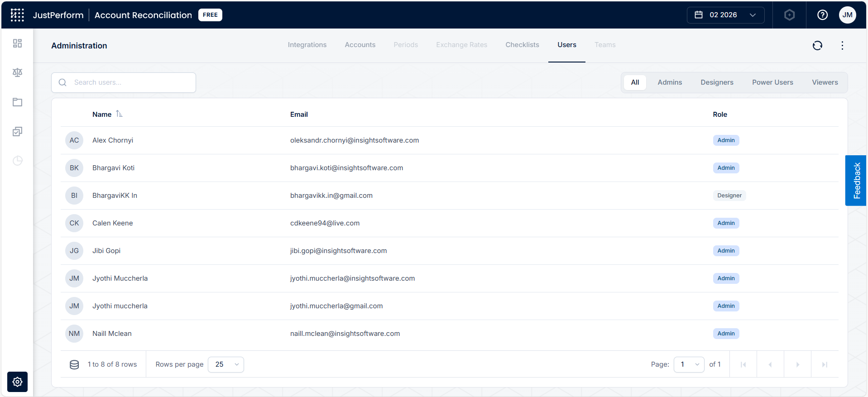Click the AC avatar for Alex Chornyi
Screen dimensions: 868x397
[x=74, y=140]
